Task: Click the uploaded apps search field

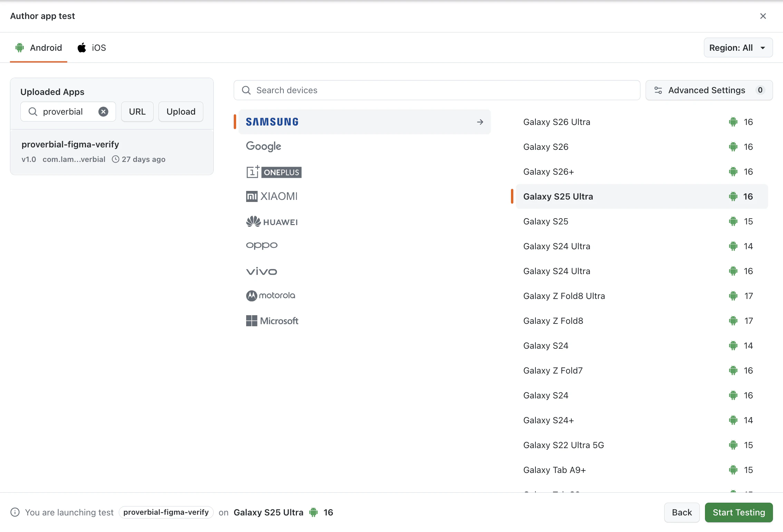Action: coord(68,112)
